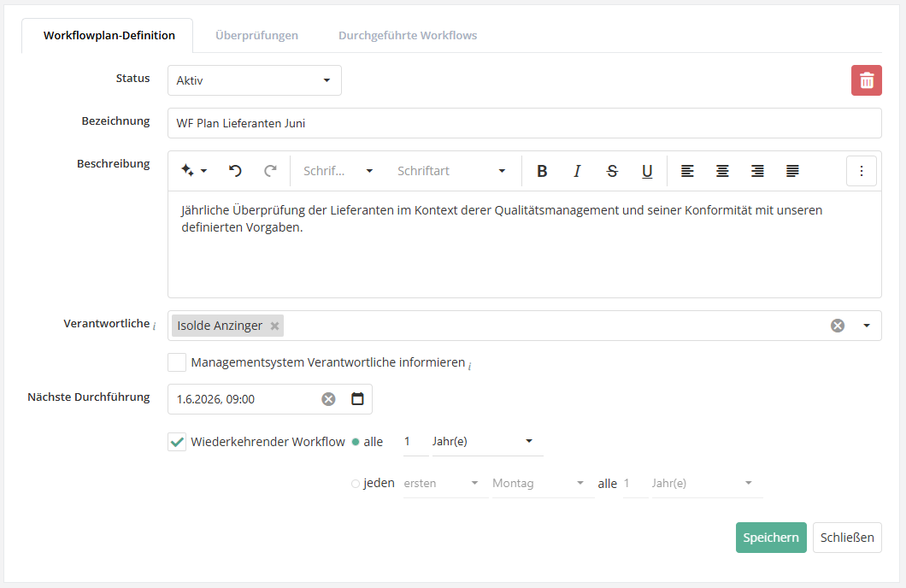Viewport: 906px width, 588px height.
Task: Open the Jahr(e) interval unit dropdown
Action: [x=483, y=442]
